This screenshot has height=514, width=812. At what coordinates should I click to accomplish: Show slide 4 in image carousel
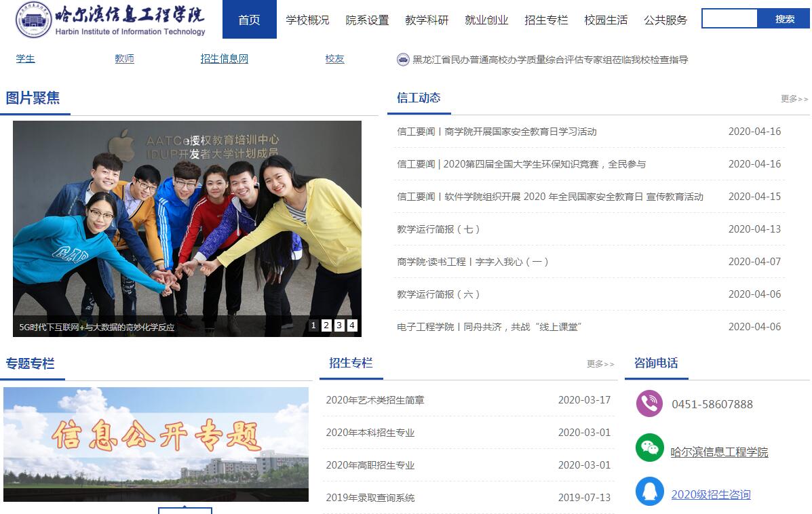(x=352, y=325)
